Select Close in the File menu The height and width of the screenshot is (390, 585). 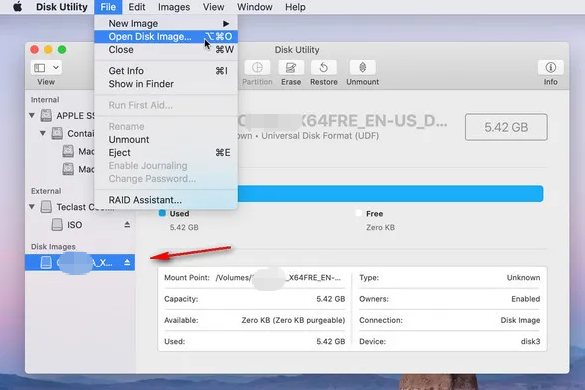tap(166, 50)
